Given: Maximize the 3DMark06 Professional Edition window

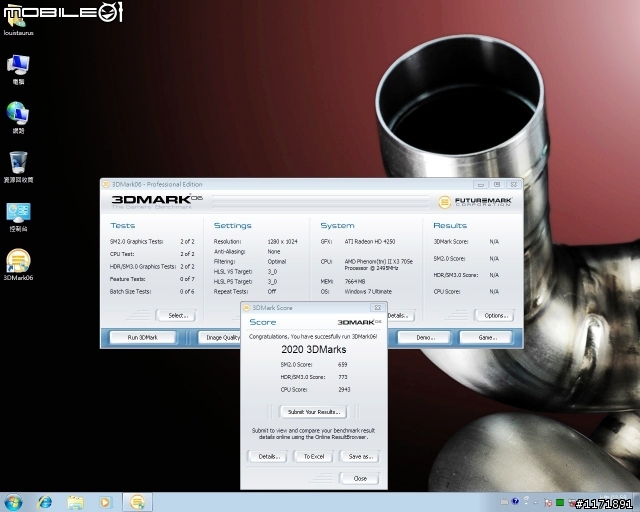Looking at the screenshot, I should point(497,185).
